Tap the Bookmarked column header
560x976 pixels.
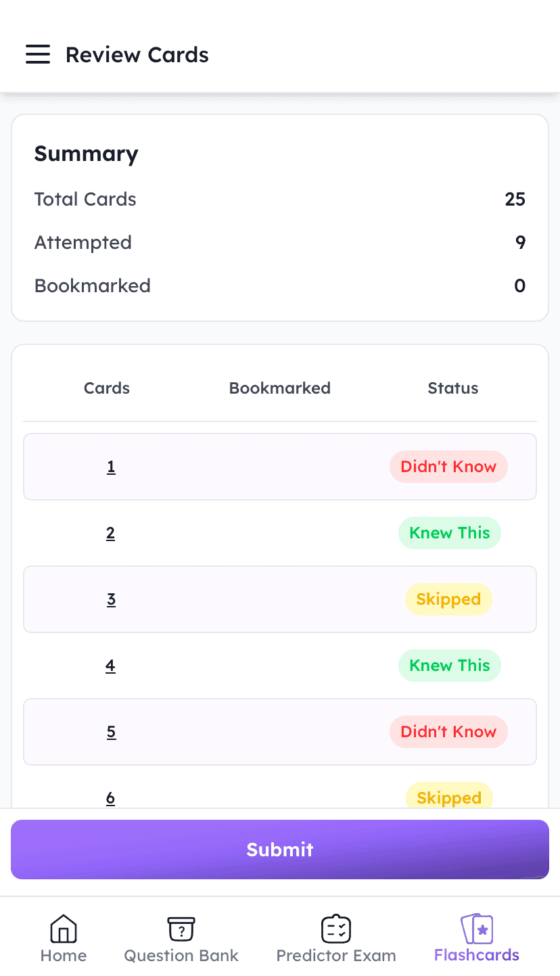coord(279,388)
